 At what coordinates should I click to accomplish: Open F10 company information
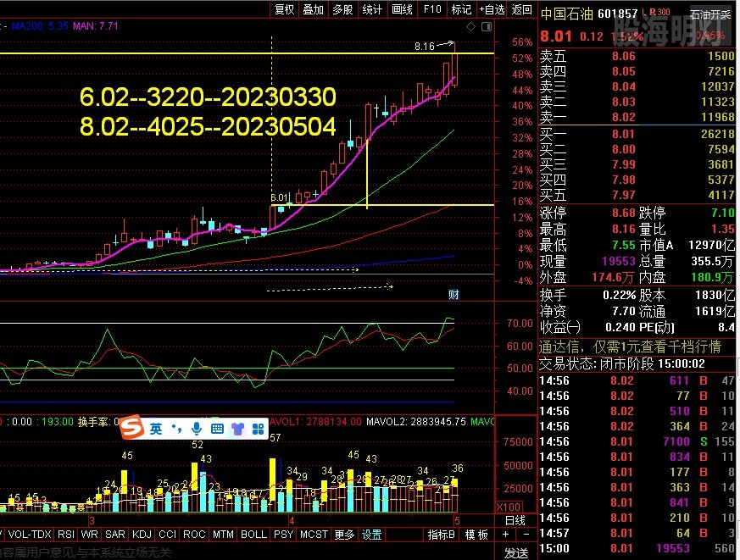click(x=432, y=9)
